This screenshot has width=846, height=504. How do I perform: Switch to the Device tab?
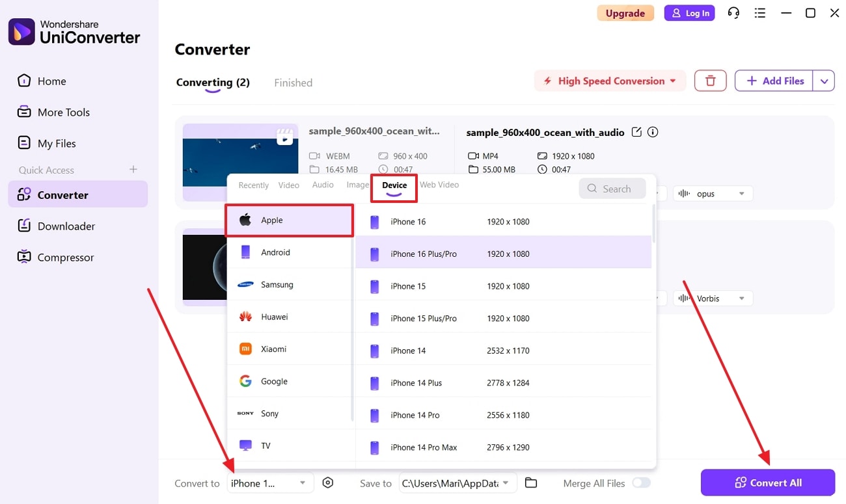(x=394, y=187)
